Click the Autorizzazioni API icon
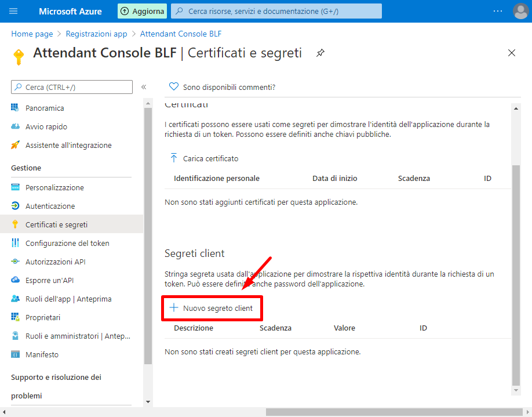532x417 pixels. 15,262
